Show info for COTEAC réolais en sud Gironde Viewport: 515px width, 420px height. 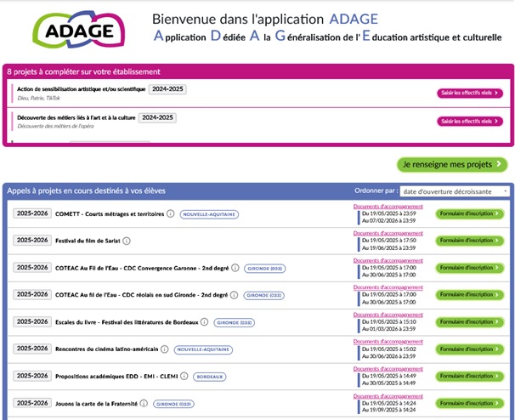[x=234, y=295]
